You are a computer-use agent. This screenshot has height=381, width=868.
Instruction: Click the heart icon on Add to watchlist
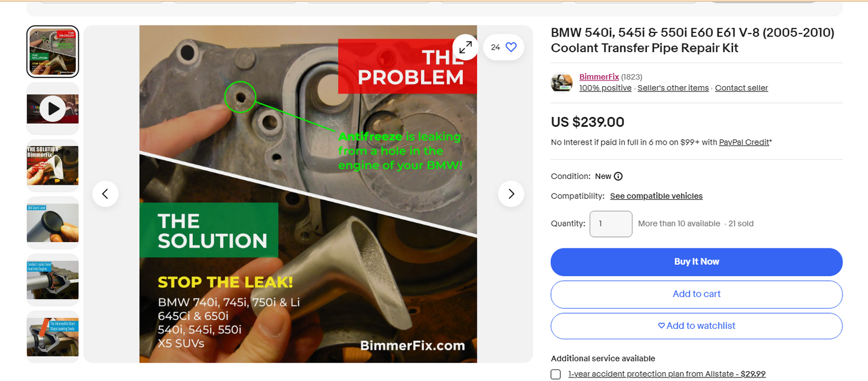point(661,326)
